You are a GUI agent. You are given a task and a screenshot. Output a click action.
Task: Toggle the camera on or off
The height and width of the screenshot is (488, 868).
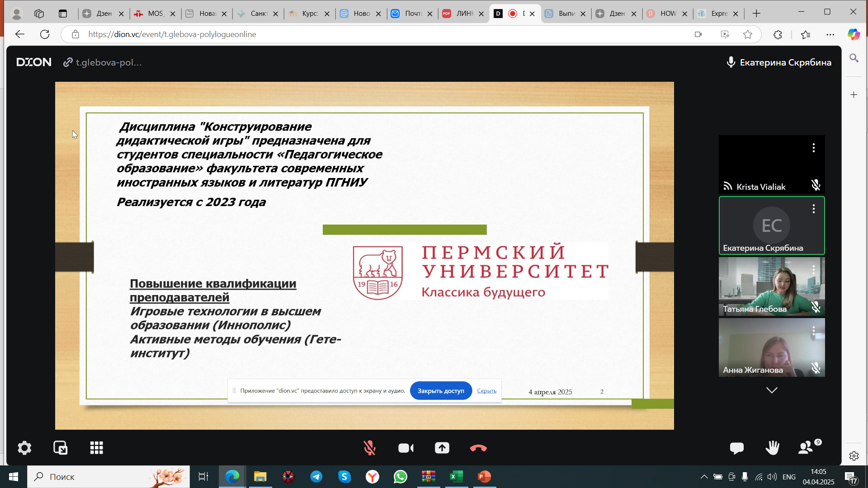tap(406, 448)
